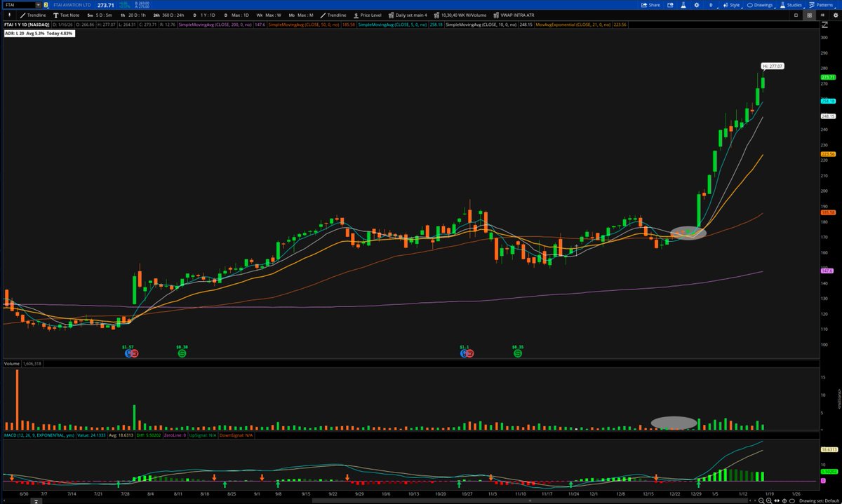Click the red earnings icon under $1.1
This screenshot has height=504, width=842.
point(469,354)
